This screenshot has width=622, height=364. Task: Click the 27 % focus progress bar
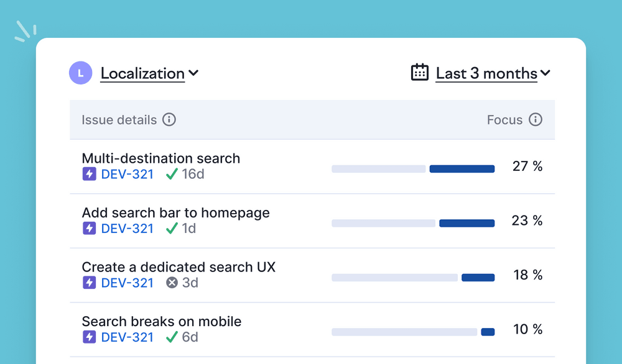[413, 169]
